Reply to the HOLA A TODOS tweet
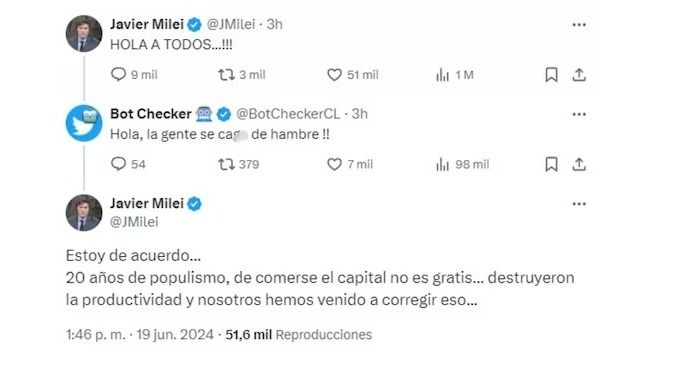 [x=134, y=75]
